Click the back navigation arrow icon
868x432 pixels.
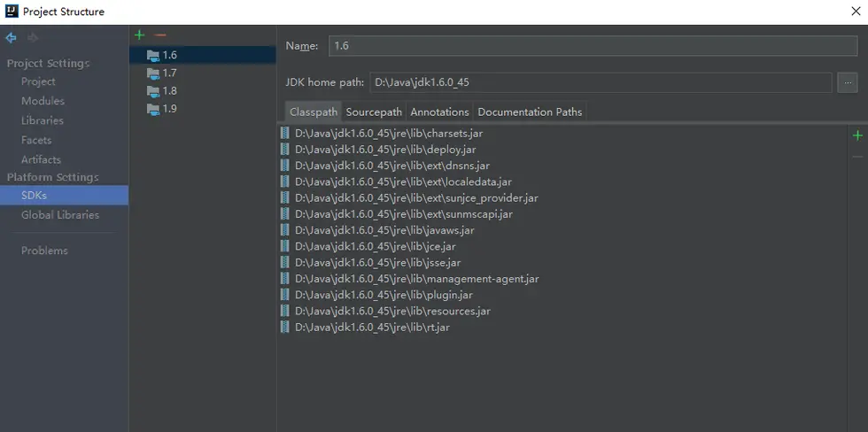11,37
